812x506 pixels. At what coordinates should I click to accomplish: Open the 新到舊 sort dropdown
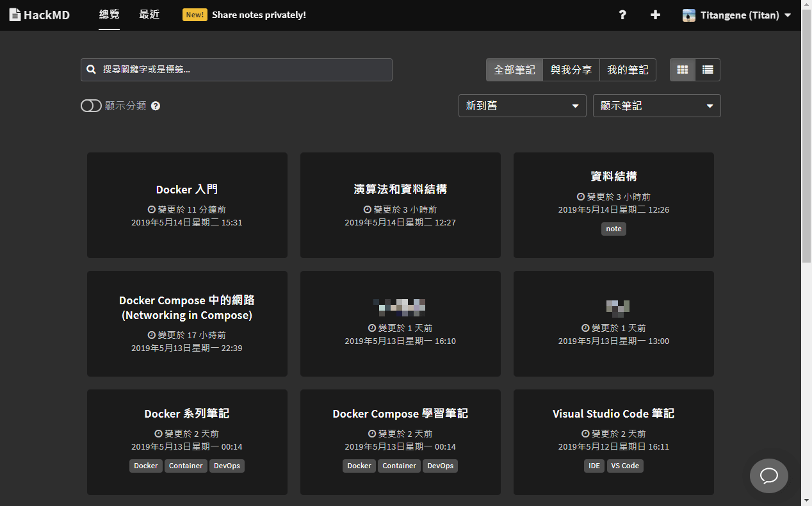pyautogui.click(x=523, y=106)
